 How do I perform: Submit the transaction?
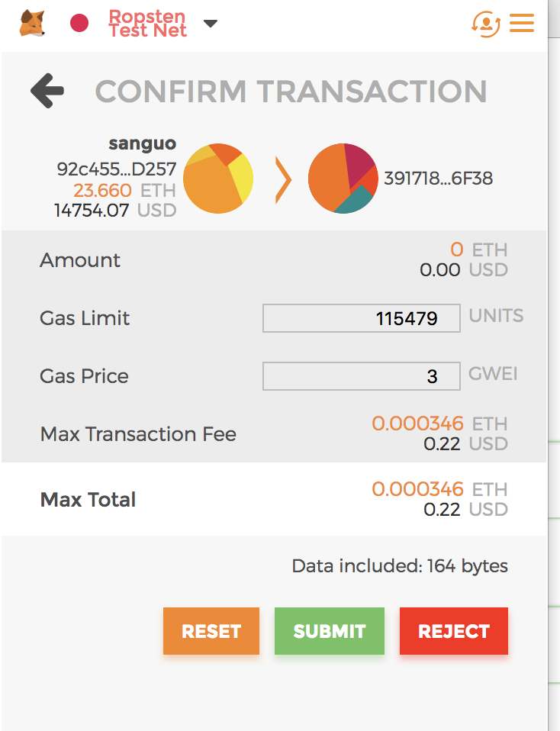click(x=329, y=631)
